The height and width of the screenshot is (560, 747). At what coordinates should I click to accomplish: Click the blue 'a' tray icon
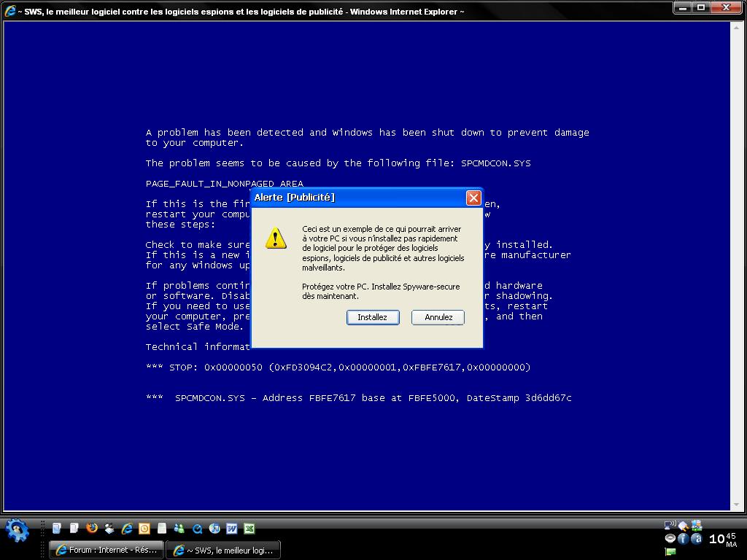pos(696,539)
